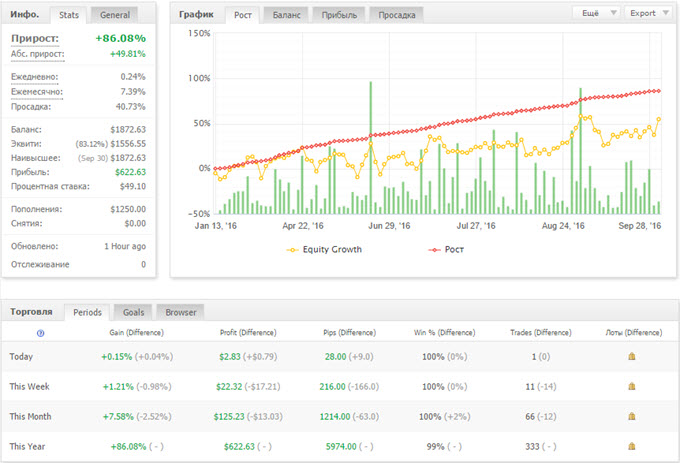Click the '1 Hour ago' update time
Viewport: 680px width, 463px height.
click(x=125, y=246)
